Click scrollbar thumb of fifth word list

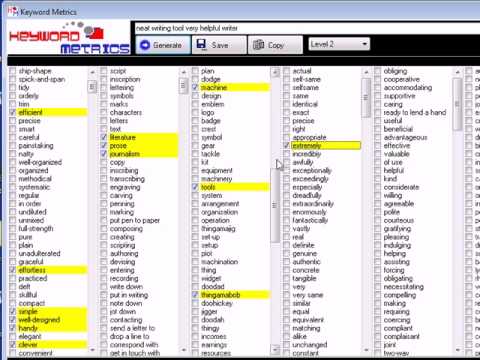click(457, 104)
